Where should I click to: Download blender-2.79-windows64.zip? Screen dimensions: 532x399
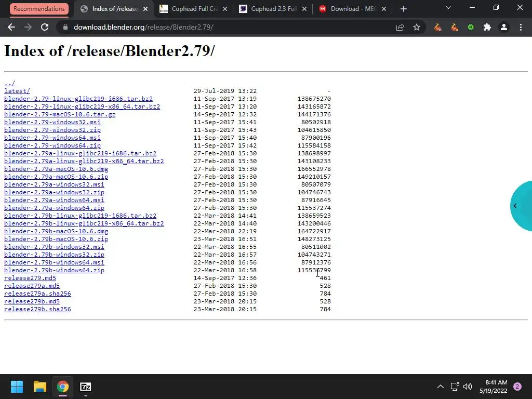52,145
